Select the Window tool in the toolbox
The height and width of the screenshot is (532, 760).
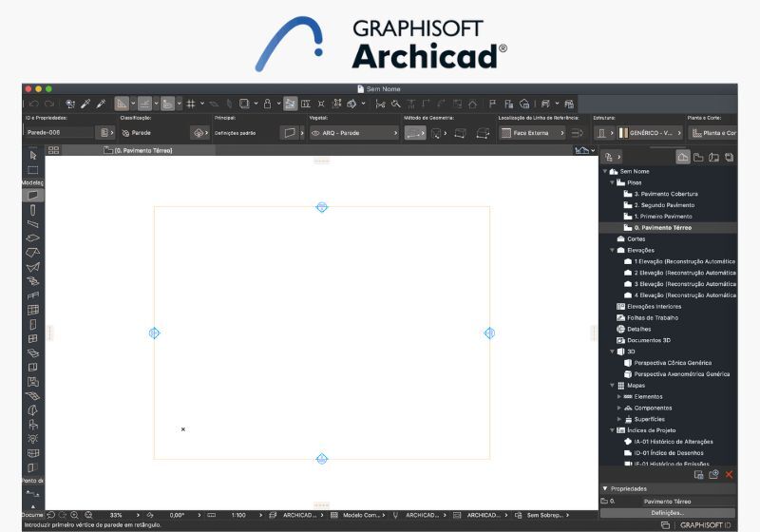tap(33, 338)
